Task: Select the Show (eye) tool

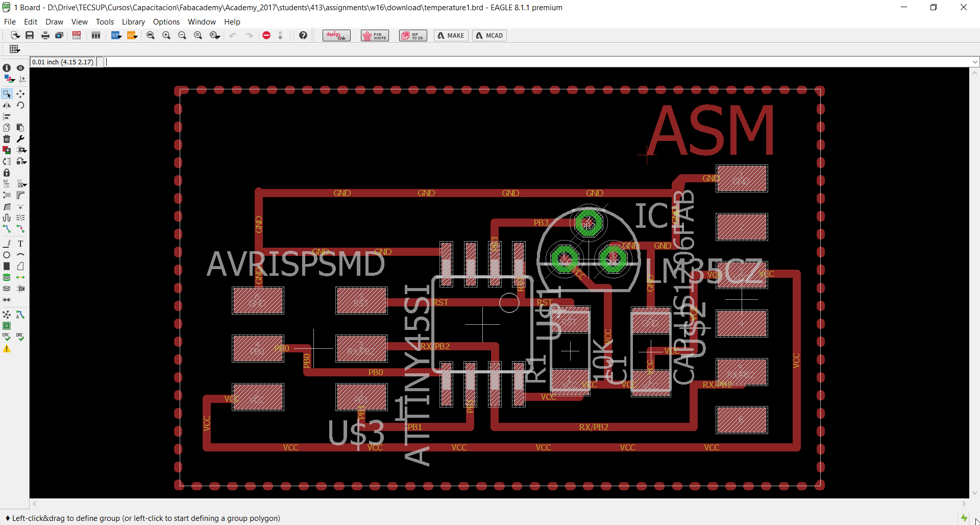Action: pos(20,68)
